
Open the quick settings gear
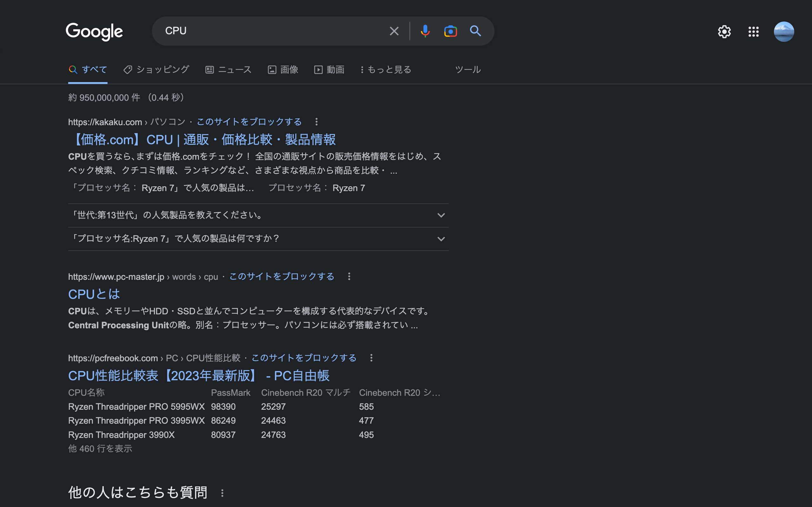click(x=724, y=31)
